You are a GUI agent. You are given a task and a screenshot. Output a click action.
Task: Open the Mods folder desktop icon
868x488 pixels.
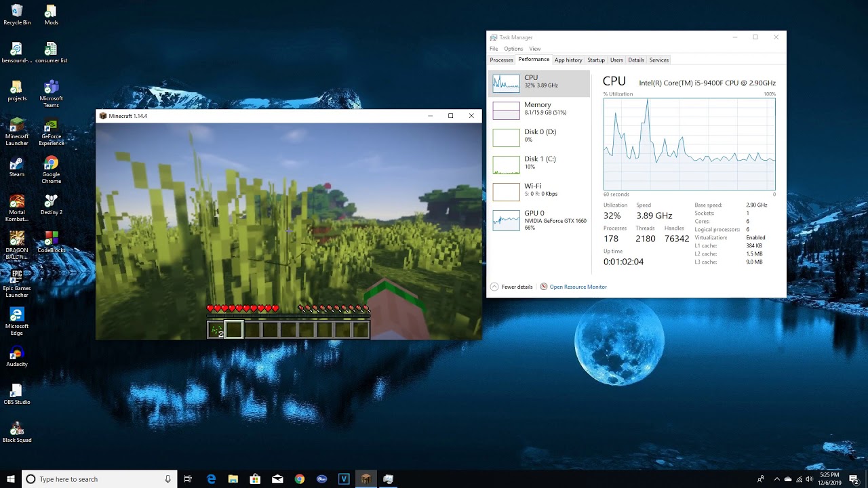click(52, 14)
